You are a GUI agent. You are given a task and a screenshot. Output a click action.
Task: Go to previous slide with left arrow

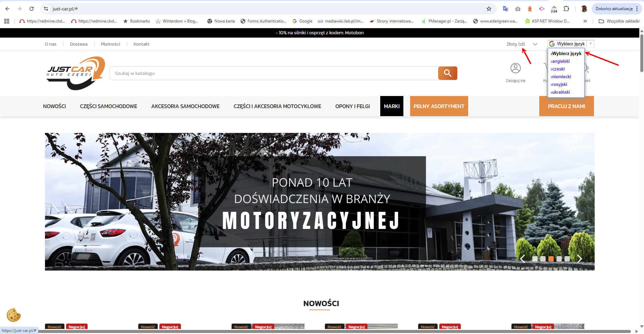pos(522,258)
